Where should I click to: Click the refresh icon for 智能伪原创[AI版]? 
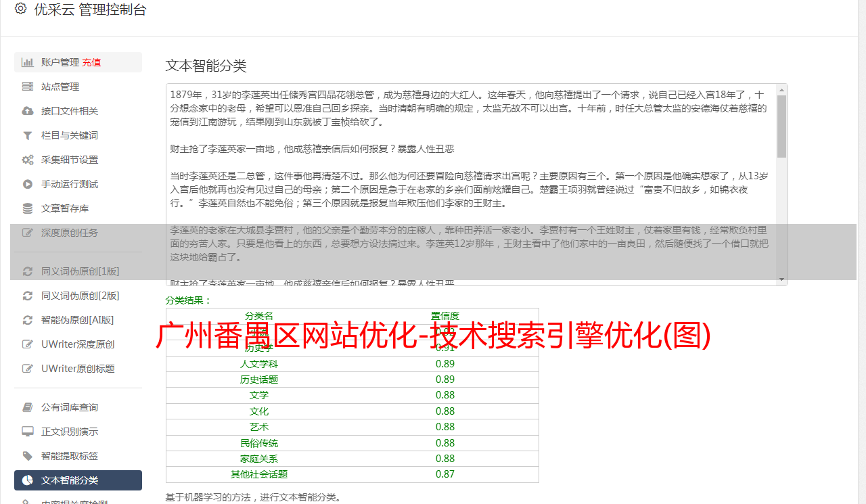(28, 320)
